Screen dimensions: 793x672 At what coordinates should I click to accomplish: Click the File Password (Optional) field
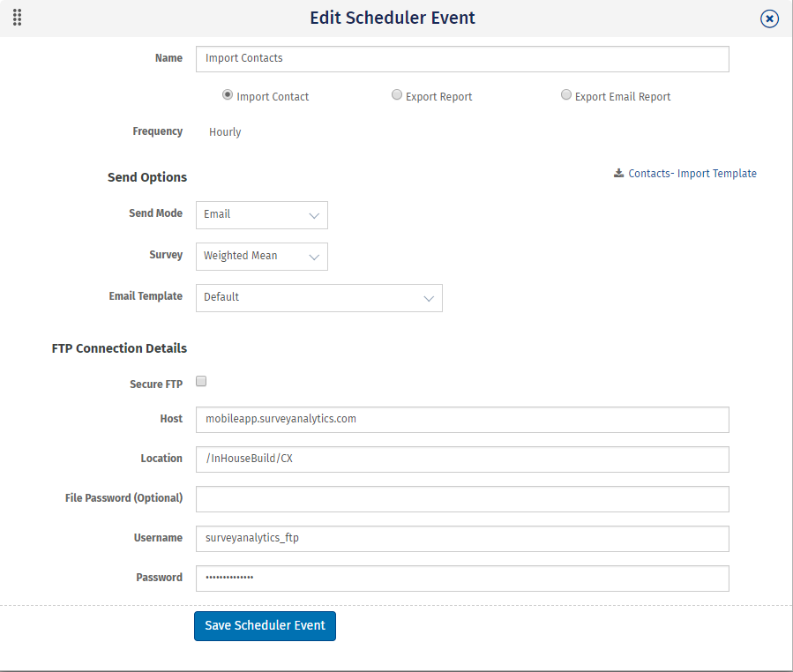coord(462,499)
